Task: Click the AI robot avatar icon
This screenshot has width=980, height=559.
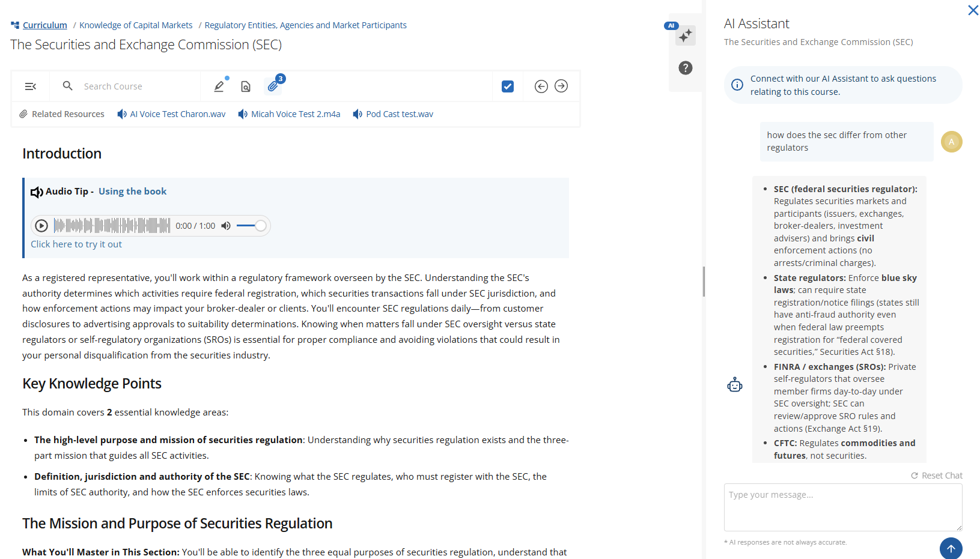Action: (735, 385)
